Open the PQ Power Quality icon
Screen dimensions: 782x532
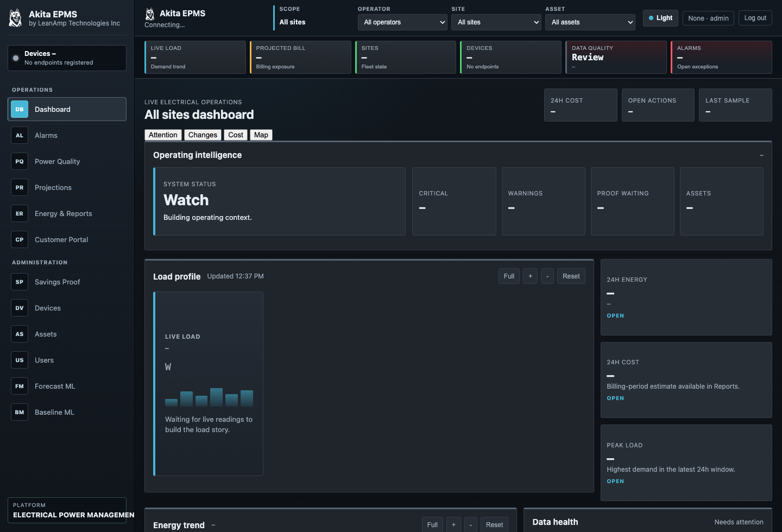pos(20,161)
